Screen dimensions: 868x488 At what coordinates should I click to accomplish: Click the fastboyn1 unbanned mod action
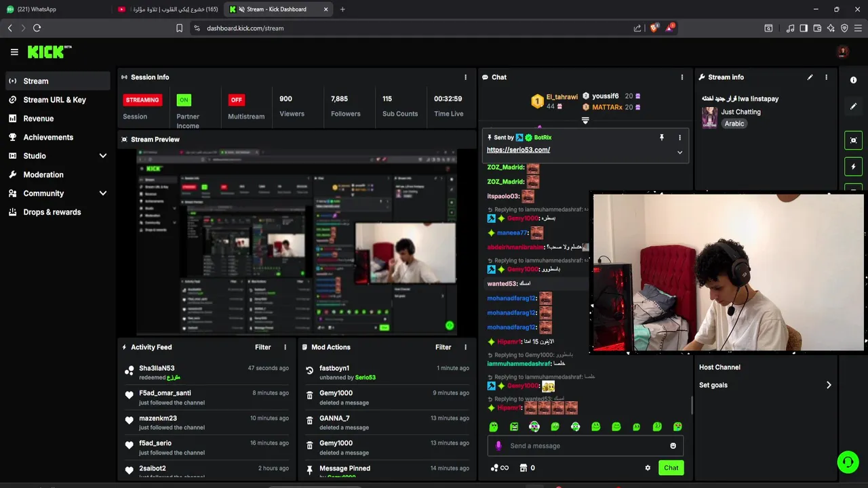coord(387,372)
